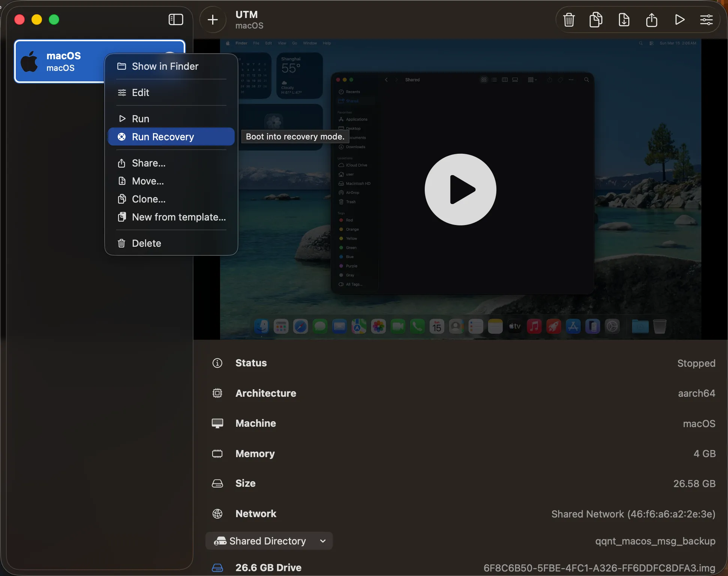The width and height of the screenshot is (728, 576).
Task: Click the "Stopped" status value
Action: (696, 363)
